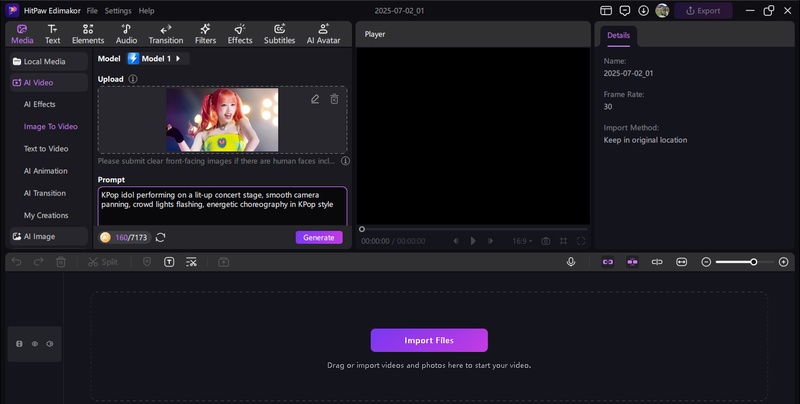
Task: Click the Split tool
Action: [103, 262]
